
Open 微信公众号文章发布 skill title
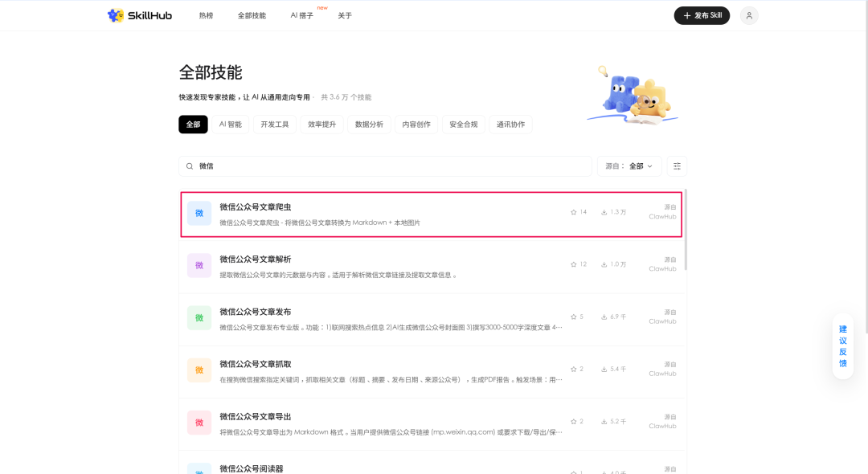[x=256, y=312]
